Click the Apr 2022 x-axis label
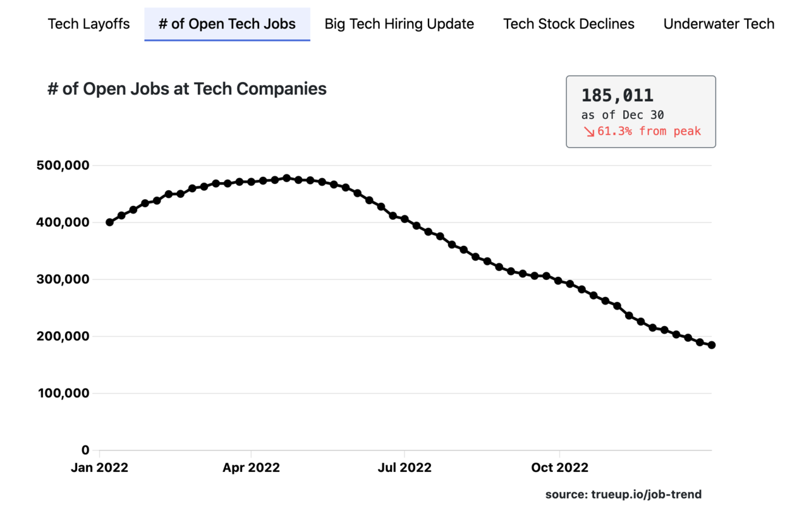The height and width of the screenshot is (532, 809). pos(251,468)
